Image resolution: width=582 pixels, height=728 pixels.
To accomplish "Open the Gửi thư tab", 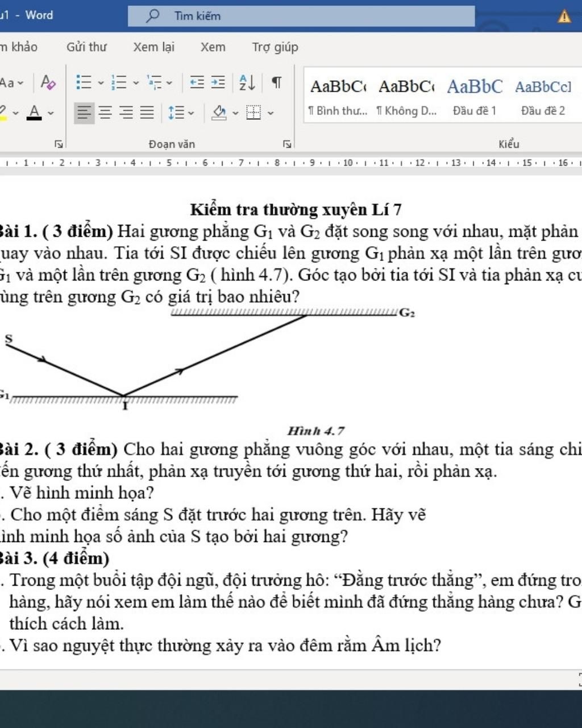I will [x=86, y=47].
